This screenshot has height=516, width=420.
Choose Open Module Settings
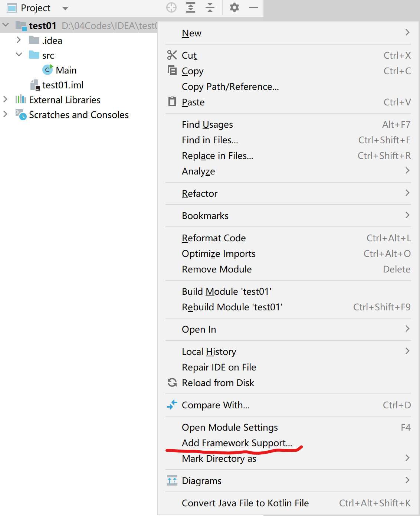click(x=230, y=427)
